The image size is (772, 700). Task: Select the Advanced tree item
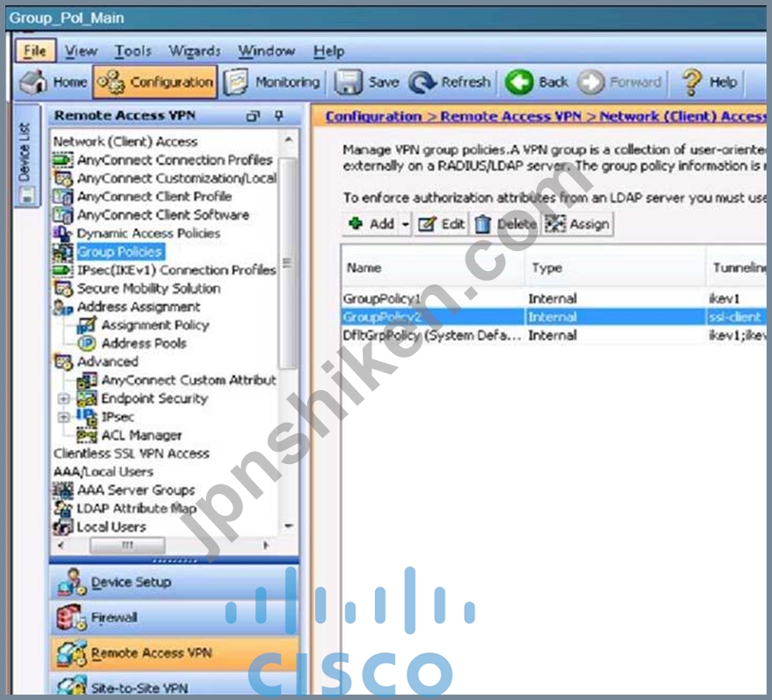point(107,362)
